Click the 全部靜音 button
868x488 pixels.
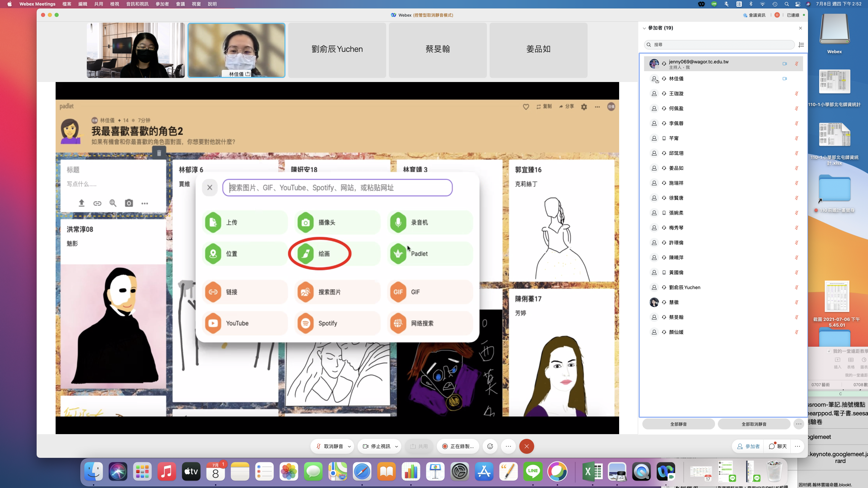[678, 424]
